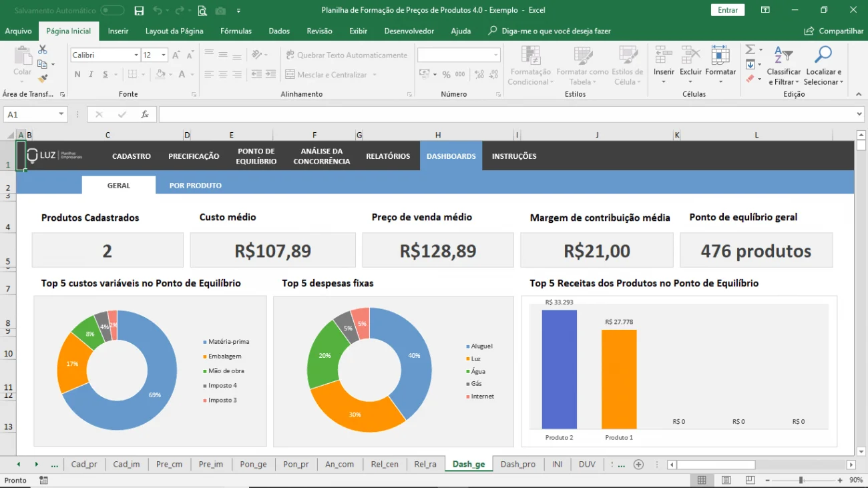Click the percent style icon
Viewport: 868px width, 488px height.
(446, 75)
